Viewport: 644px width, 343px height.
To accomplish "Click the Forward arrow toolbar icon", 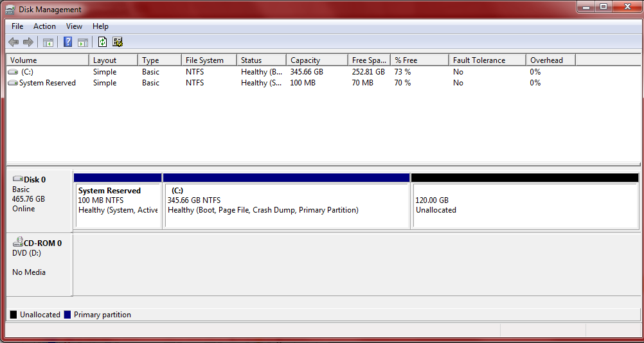I will (x=28, y=42).
